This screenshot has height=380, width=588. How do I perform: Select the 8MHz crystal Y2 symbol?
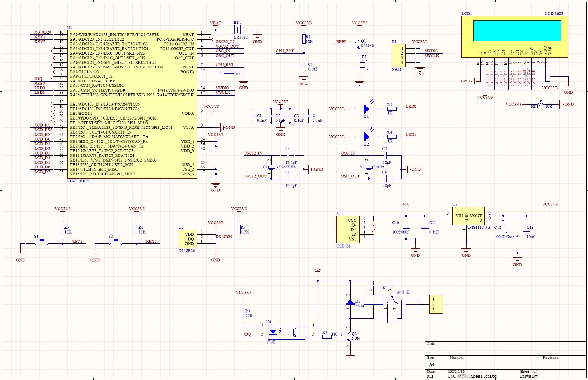(369, 167)
